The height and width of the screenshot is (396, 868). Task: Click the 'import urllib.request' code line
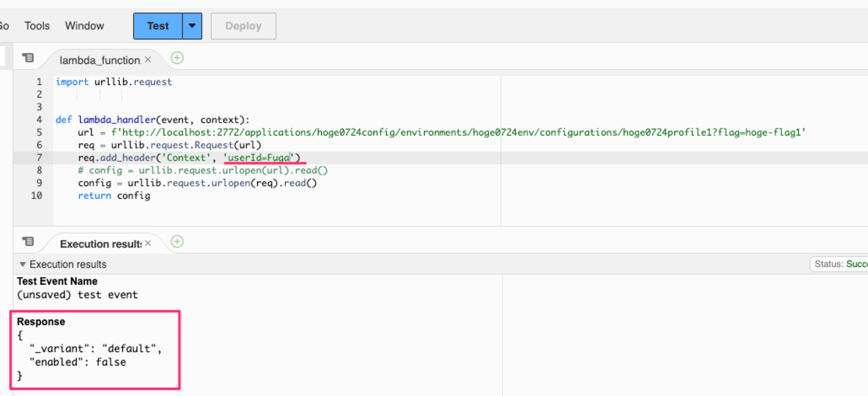(114, 82)
